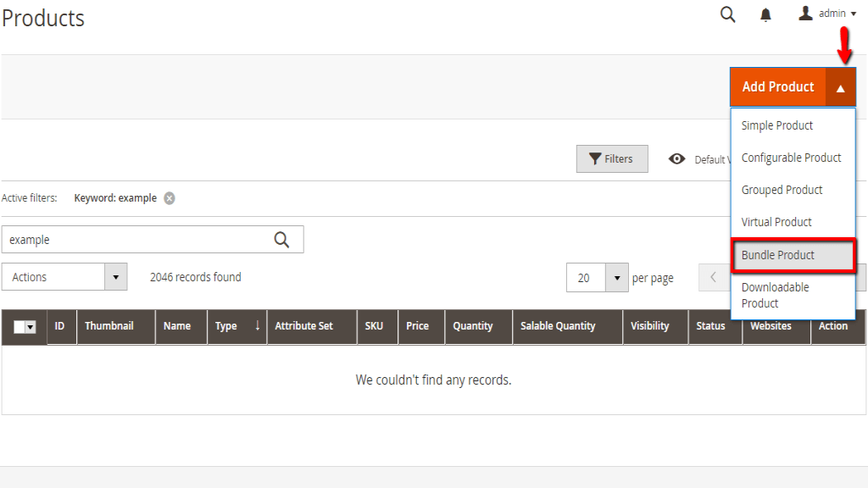Open the notifications bell
This screenshot has height=488, width=868.
pos(766,14)
